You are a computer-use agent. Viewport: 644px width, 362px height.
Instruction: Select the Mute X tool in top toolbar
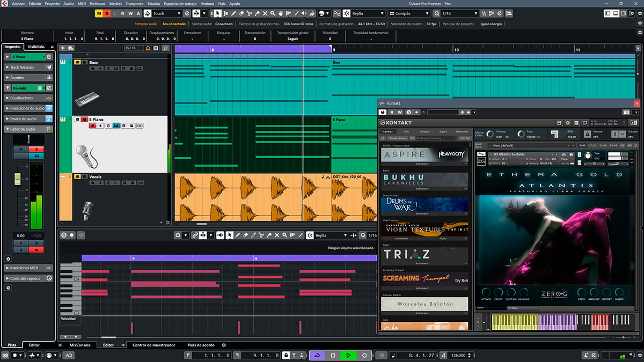coord(265,13)
